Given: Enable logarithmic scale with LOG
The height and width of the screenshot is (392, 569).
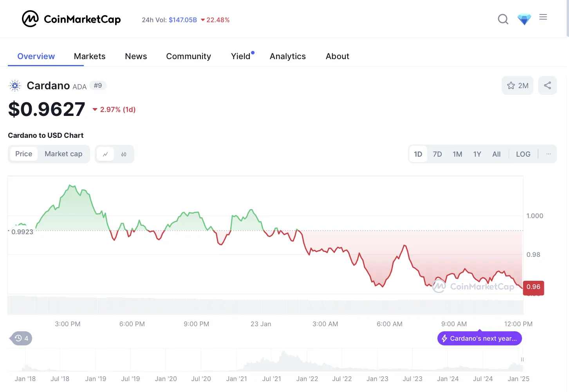Looking at the screenshot, I should (x=523, y=154).
